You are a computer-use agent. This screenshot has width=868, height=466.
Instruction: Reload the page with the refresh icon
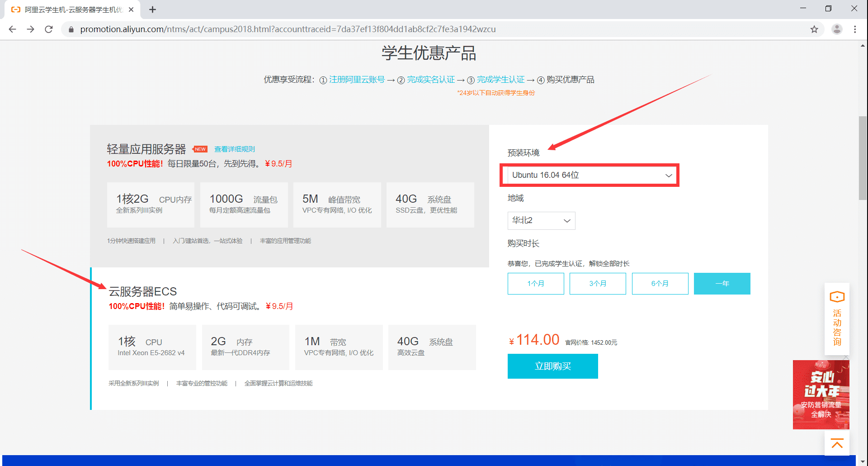(x=49, y=29)
